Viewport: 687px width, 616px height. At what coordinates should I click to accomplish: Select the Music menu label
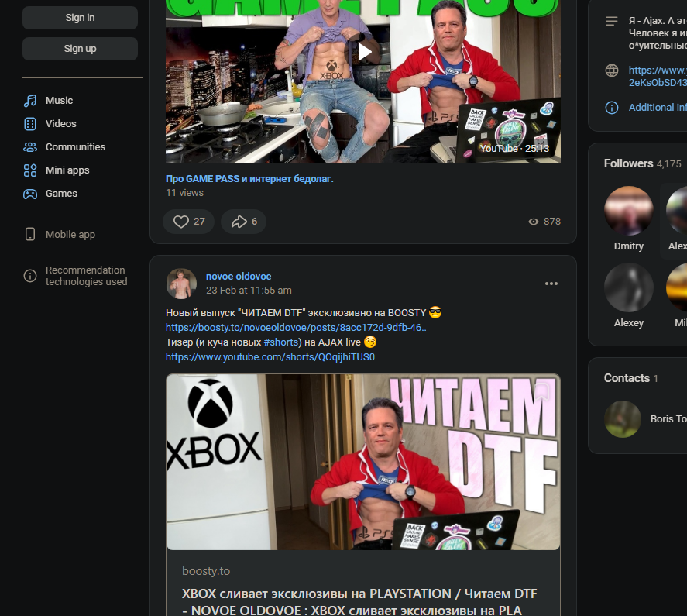click(x=59, y=101)
